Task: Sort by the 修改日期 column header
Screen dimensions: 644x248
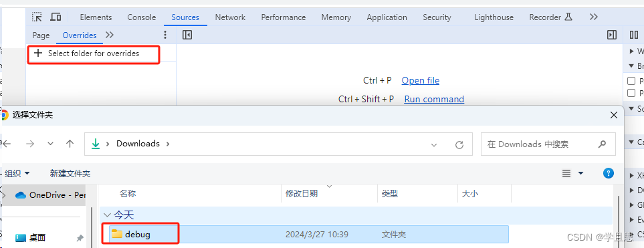Action: tap(302, 194)
